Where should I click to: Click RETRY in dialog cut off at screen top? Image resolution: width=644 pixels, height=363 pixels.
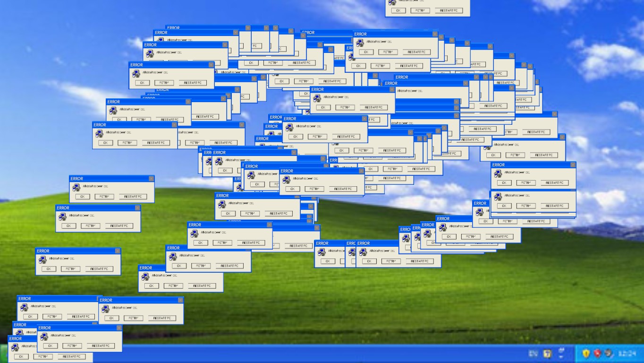[x=420, y=10]
